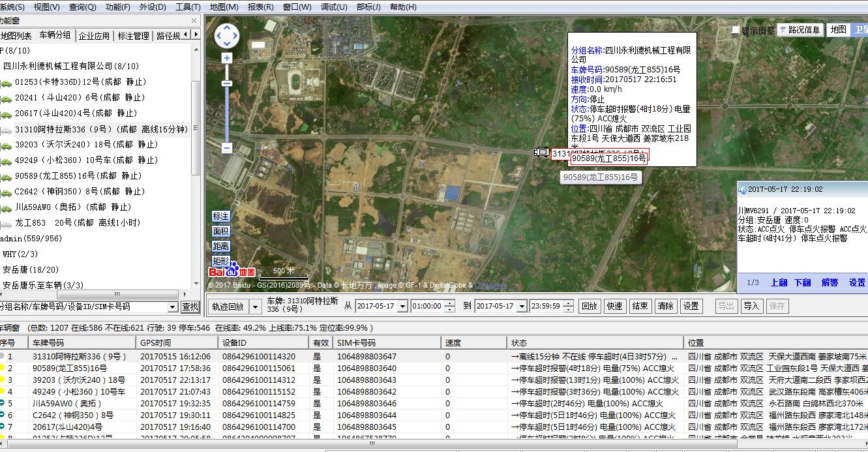Zoom in with the map plus button
The height and width of the screenshot is (452, 868).
226,58
